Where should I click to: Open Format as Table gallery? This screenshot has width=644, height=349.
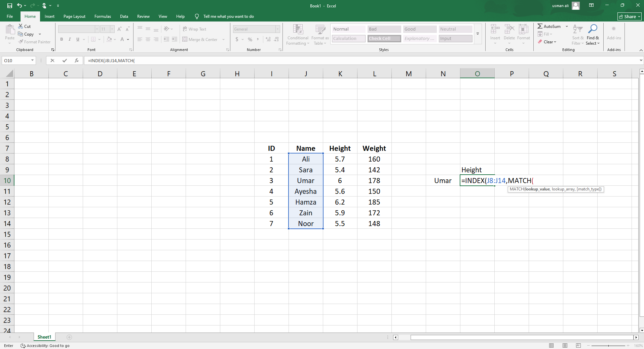click(x=320, y=35)
